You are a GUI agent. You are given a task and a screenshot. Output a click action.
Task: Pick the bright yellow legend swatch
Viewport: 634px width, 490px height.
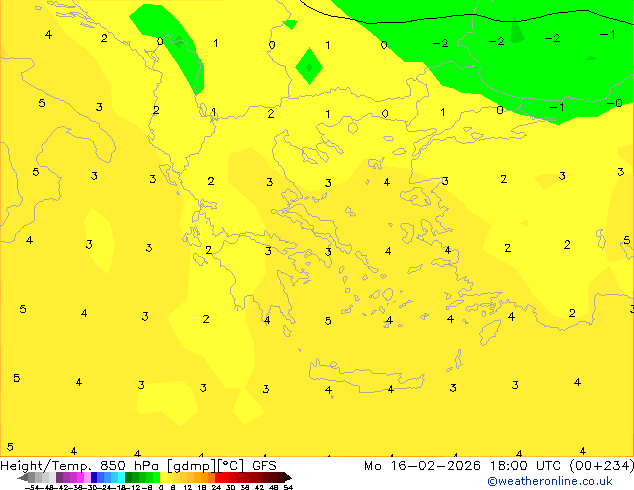pyautogui.click(x=163, y=477)
